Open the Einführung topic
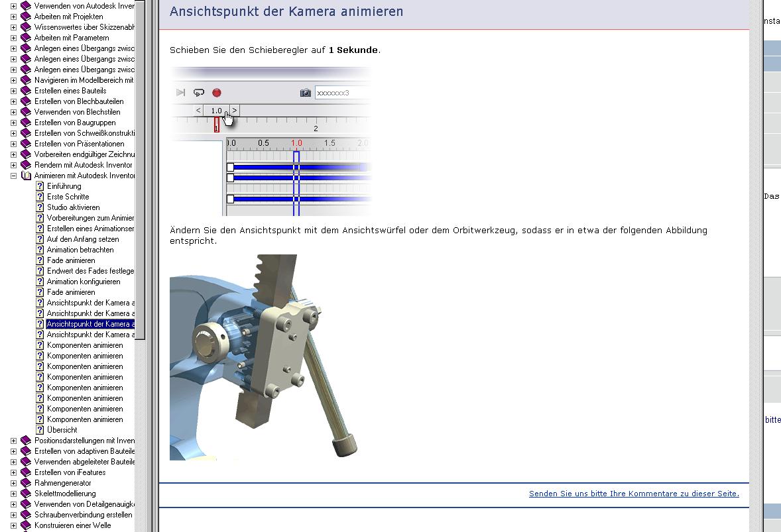The image size is (781, 532). [64, 186]
